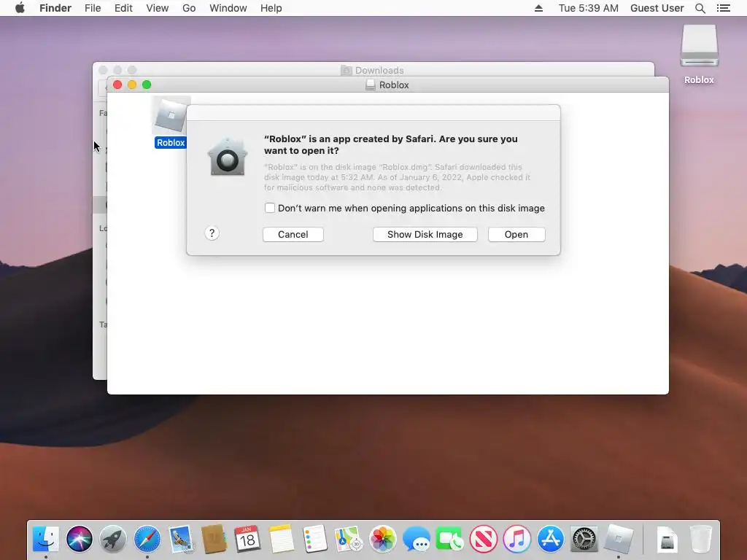This screenshot has height=560, width=747.
Task: Click the clock showing Tue 5:39 AM
Action: click(x=589, y=8)
